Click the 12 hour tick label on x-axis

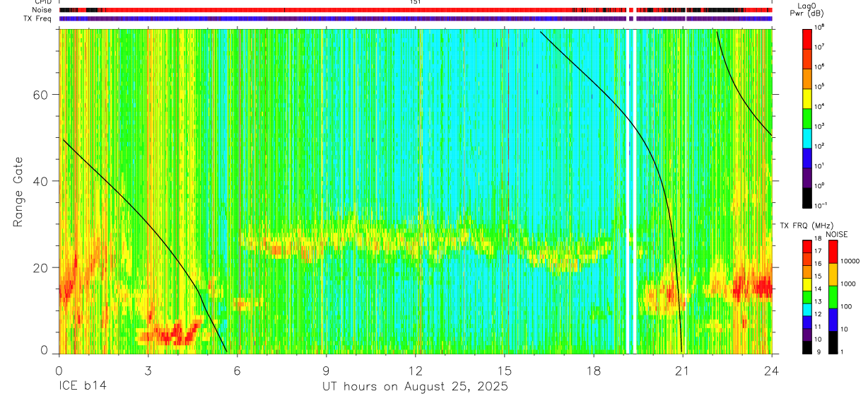(416, 370)
